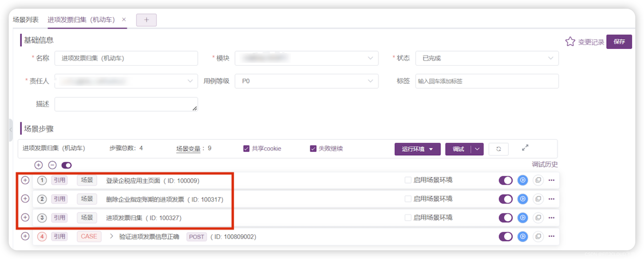Image resolution: width=644 pixels, height=259 pixels.
Task: Click the favorite star icon
Action: pos(570,42)
